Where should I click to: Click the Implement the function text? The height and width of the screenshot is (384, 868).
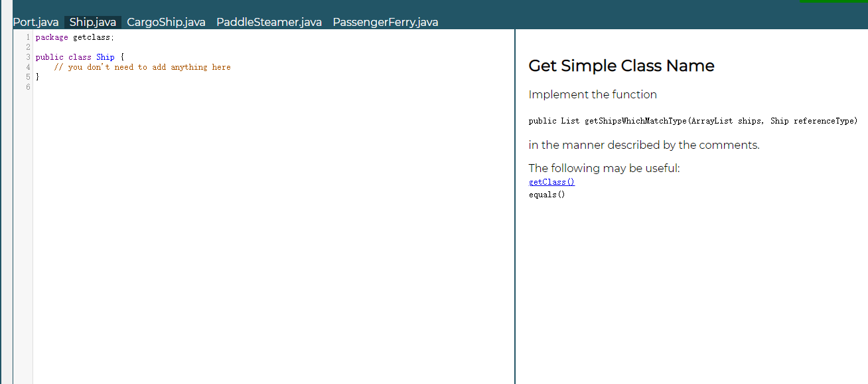[593, 94]
